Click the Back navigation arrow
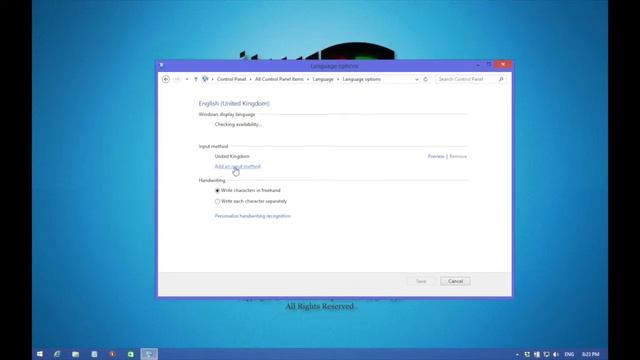 click(x=166, y=79)
